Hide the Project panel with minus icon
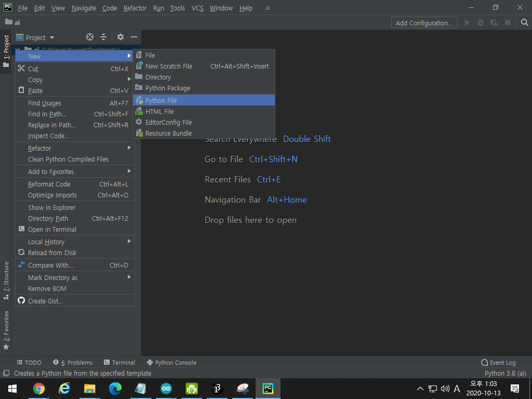Viewport: 532px width, 399px height. pos(134,37)
